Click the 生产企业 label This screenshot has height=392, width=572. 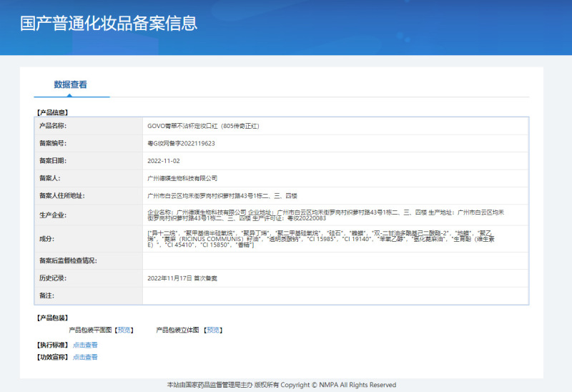point(53,215)
